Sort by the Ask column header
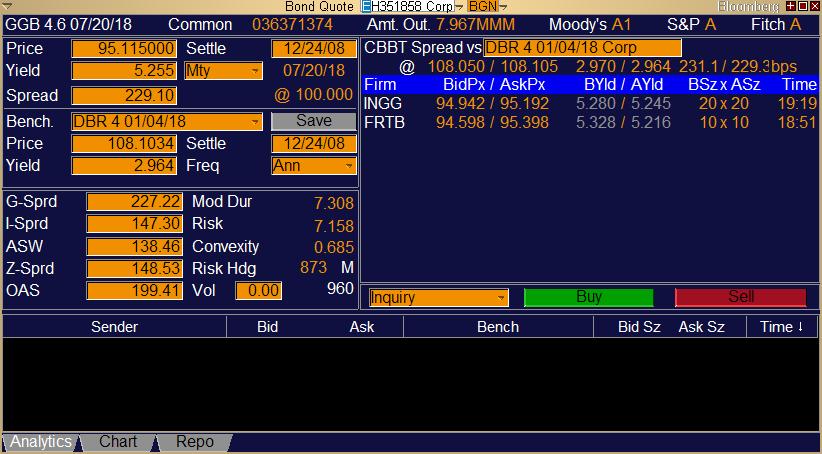The image size is (822, 454). pos(362,327)
